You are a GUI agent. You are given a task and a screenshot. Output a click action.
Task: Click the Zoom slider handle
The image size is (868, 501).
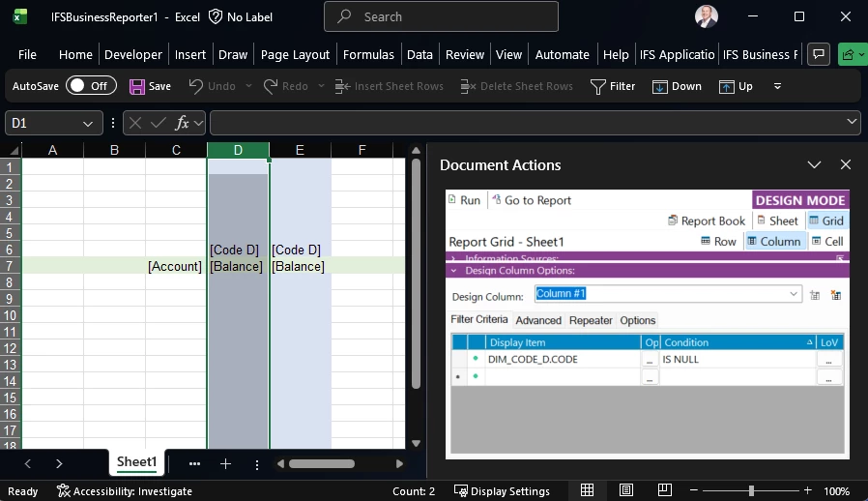(x=751, y=490)
